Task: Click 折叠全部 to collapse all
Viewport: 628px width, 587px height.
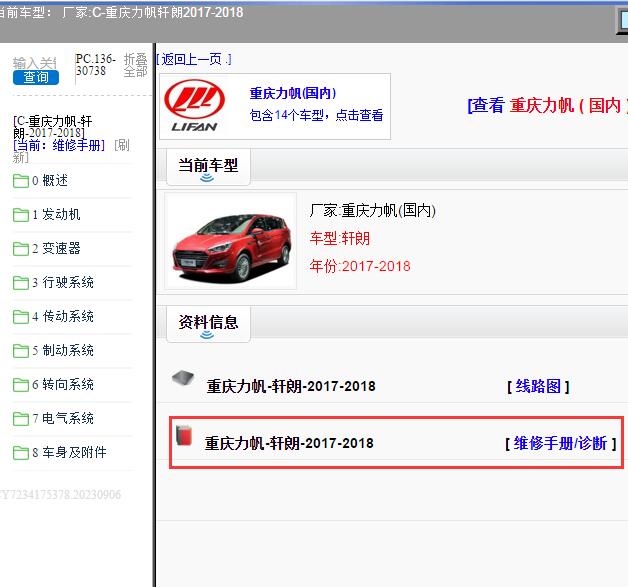Action: (x=135, y=65)
